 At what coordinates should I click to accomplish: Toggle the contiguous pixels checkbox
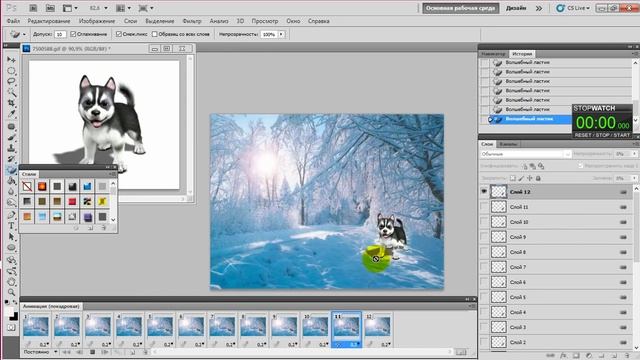pyautogui.click(x=119, y=34)
